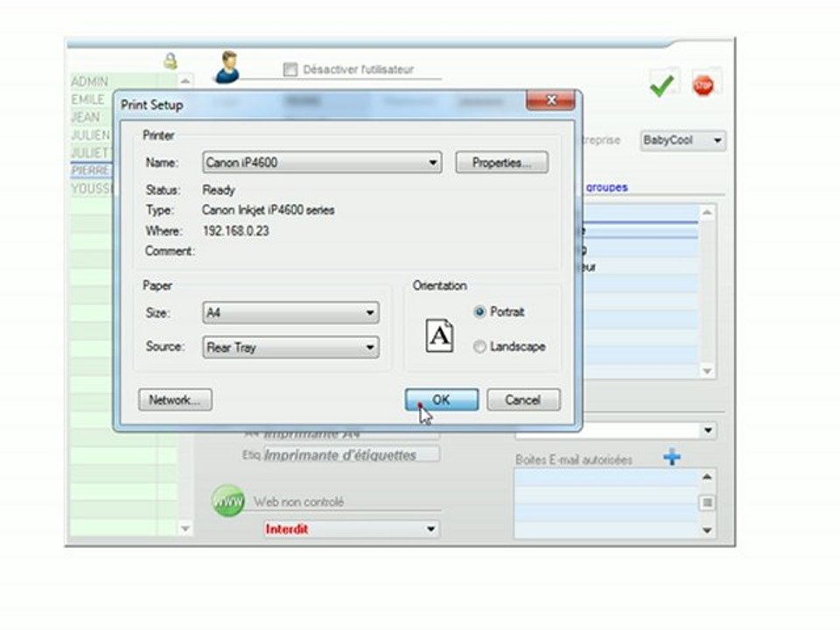Confirm print setup with OK
This screenshot has height=630, width=840.
point(441,400)
